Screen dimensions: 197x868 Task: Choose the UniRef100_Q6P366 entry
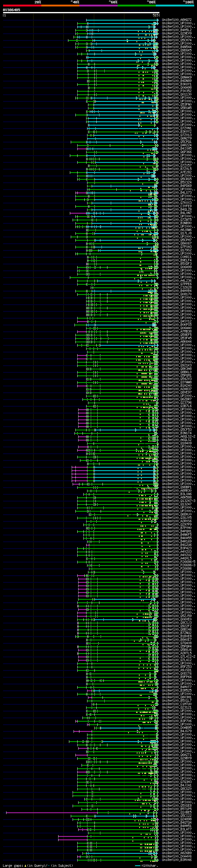[177, 151]
